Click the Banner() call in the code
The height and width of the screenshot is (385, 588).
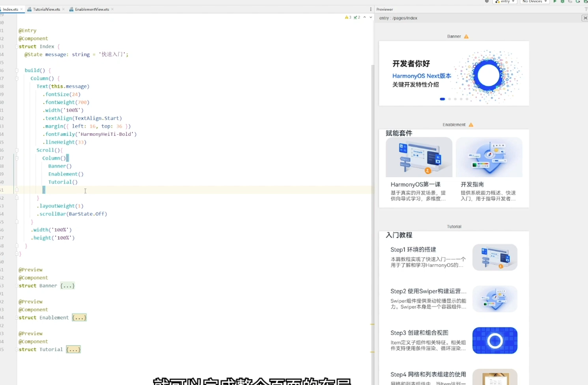[x=60, y=166]
